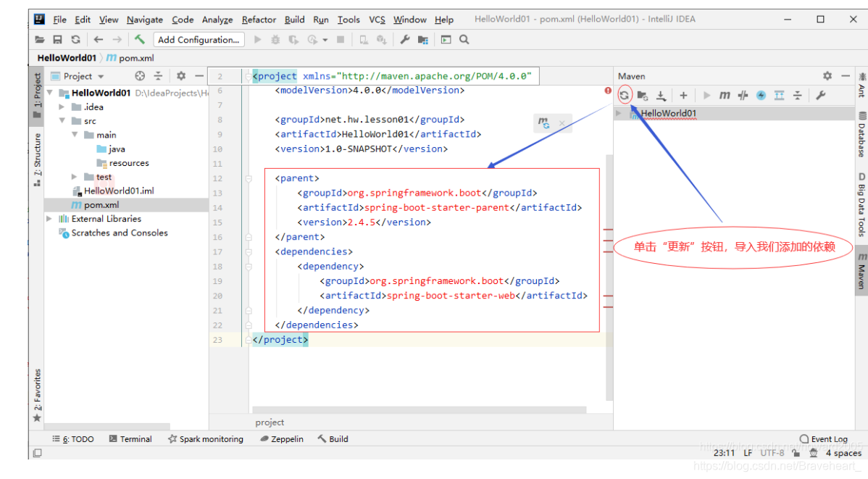Image resolution: width=868 pixels, height=479 pixels.
Task: Expand External Libraries node
Action: 49,219
